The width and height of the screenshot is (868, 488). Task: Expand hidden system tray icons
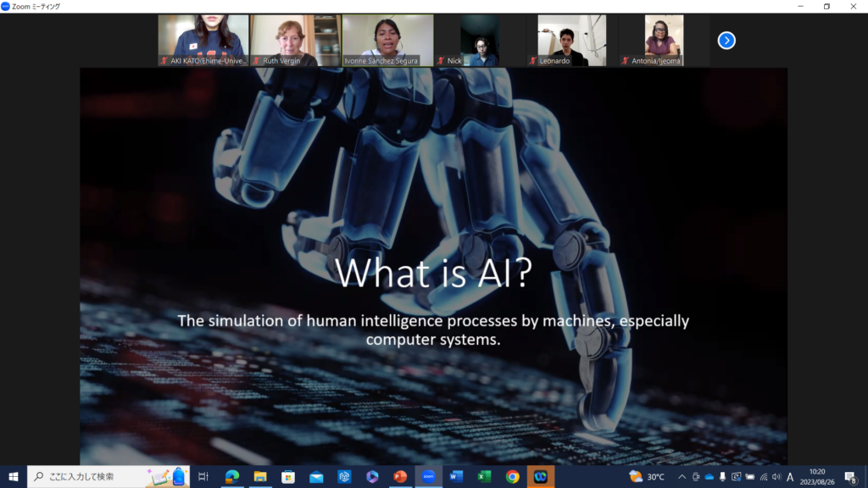(x=682, y=476)
